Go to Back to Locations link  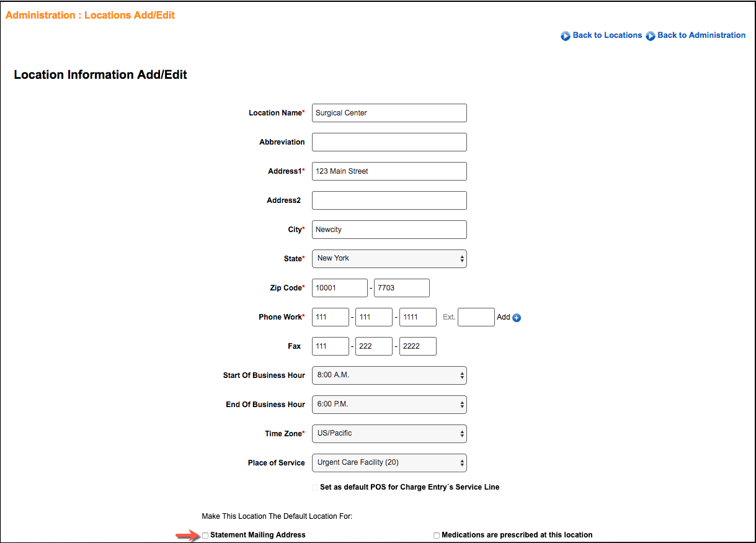(x=607, y=35)
